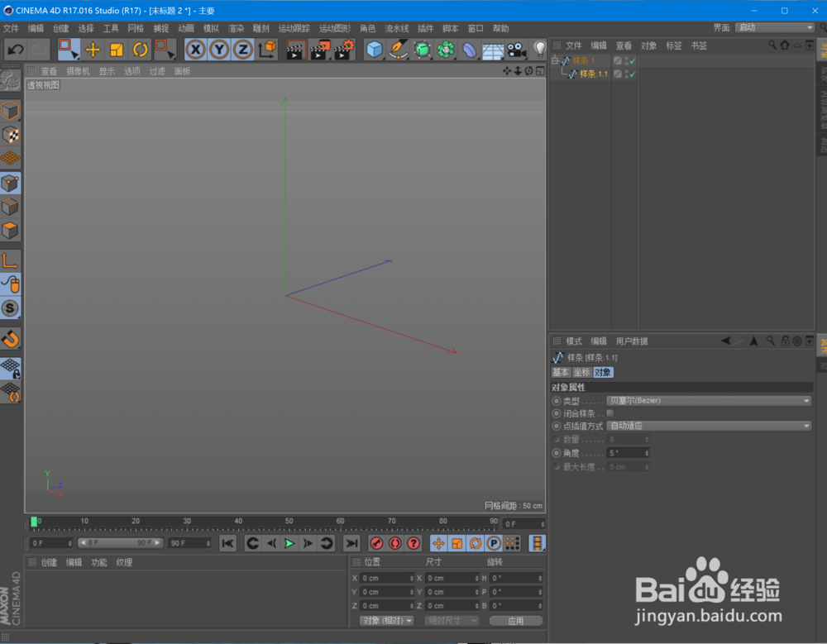
Task: Switch to the 基本 attribute tab
Action: pyautogui.click(x=560, y=372)
